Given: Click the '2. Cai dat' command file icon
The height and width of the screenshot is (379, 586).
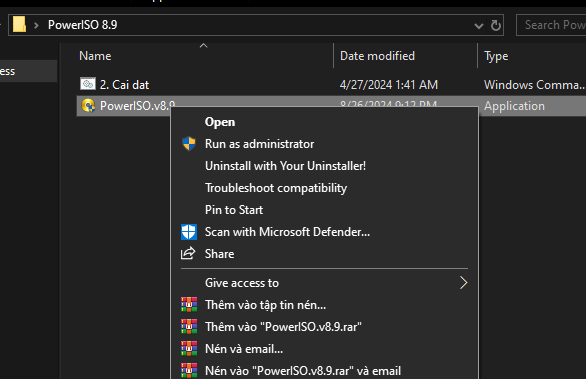Looking at the screenshot, I should (88, 84).
